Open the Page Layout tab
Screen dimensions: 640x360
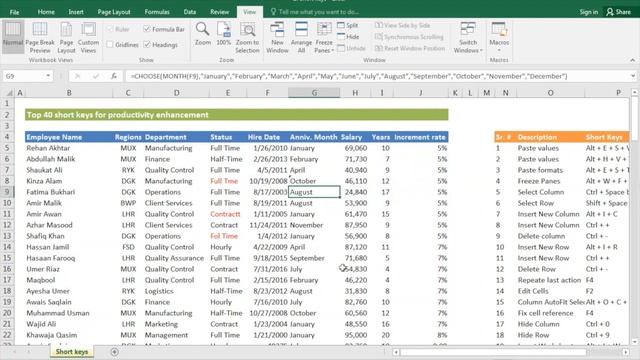click(114, 12)
